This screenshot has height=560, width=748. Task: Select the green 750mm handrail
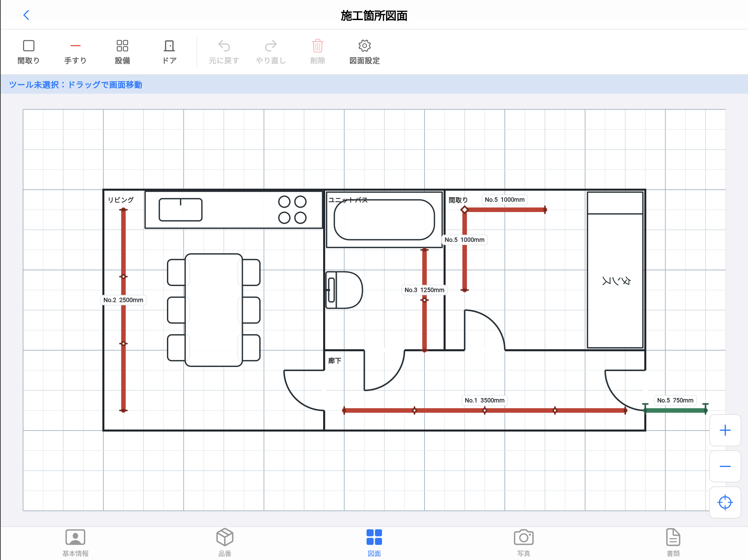tap(675, 410)
